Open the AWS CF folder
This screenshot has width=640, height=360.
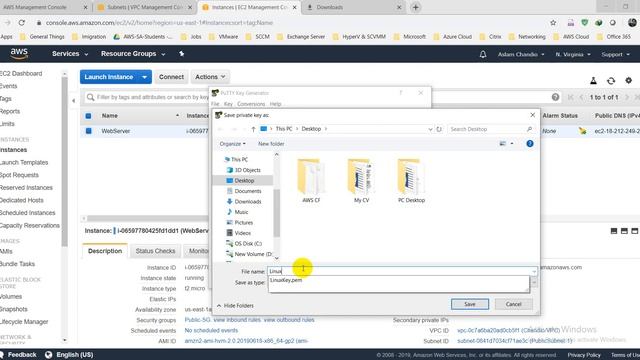[x=311, y=180]
